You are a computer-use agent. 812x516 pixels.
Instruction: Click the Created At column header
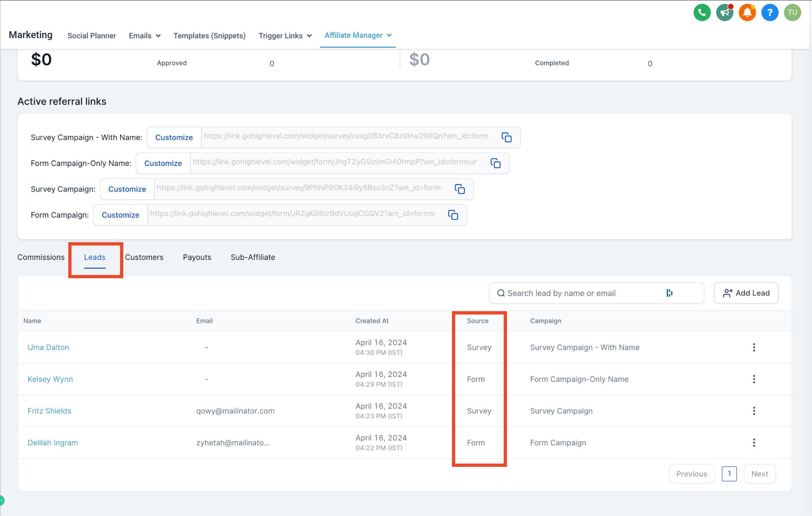point(372,321)
